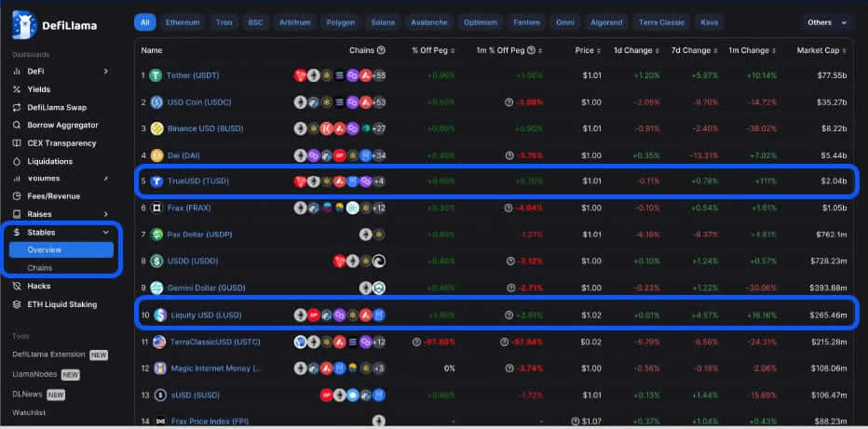Click the Hacks icon in sidebar
This screenshot has width=868, height=429.
coord(18,286)
